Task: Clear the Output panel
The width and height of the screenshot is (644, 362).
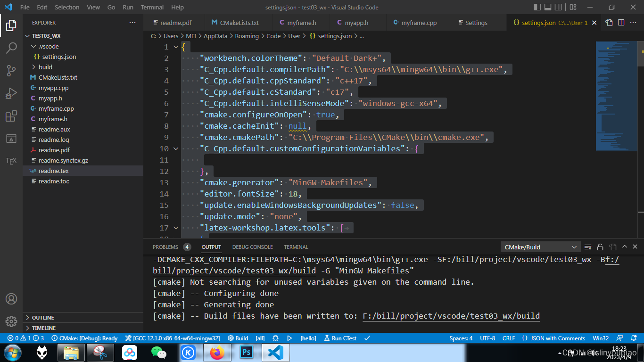Action: 587,247
